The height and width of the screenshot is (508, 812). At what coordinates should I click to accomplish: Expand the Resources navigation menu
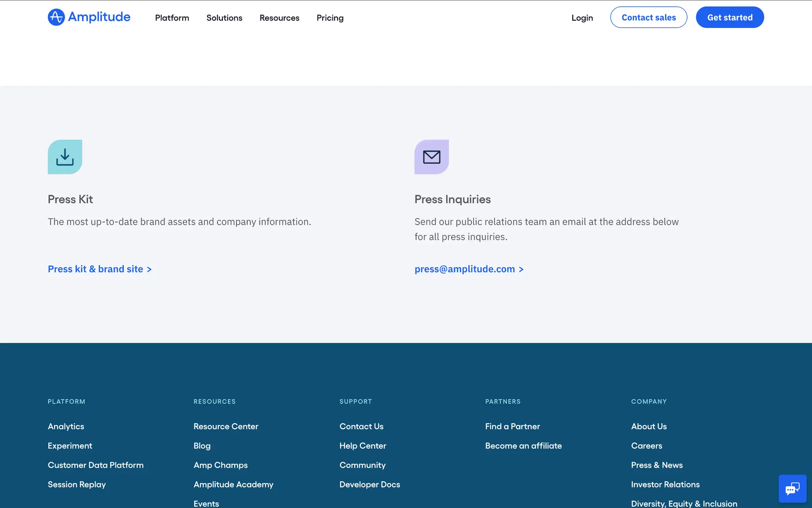pyautogui.click(x=279, y=18)
